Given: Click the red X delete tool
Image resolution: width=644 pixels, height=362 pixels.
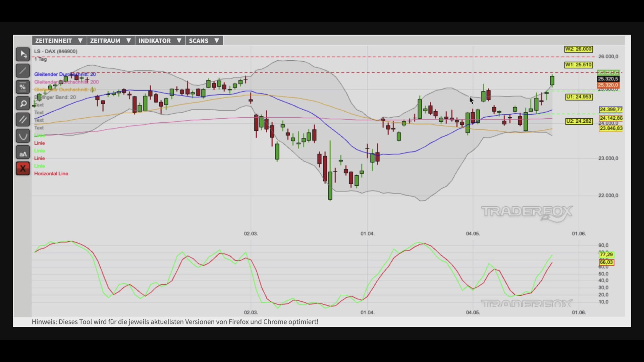Looking at the screenshot, I should pyautogui.click(x=23, y=169).
